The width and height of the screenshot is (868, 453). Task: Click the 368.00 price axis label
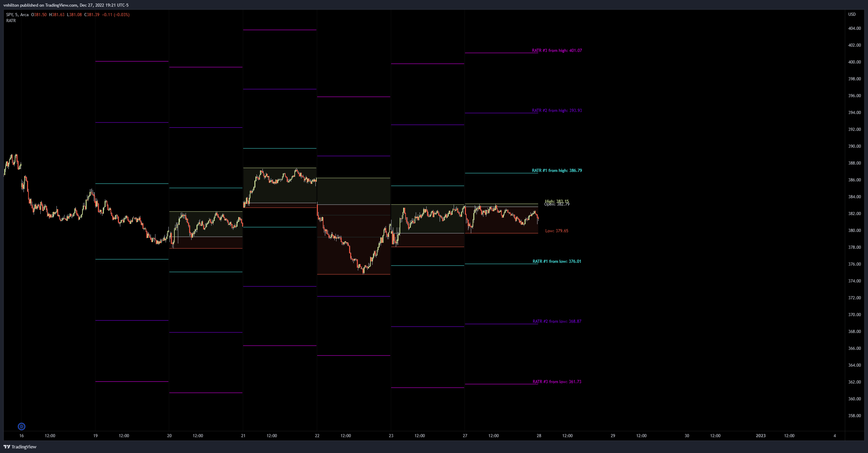coord(854,332)
